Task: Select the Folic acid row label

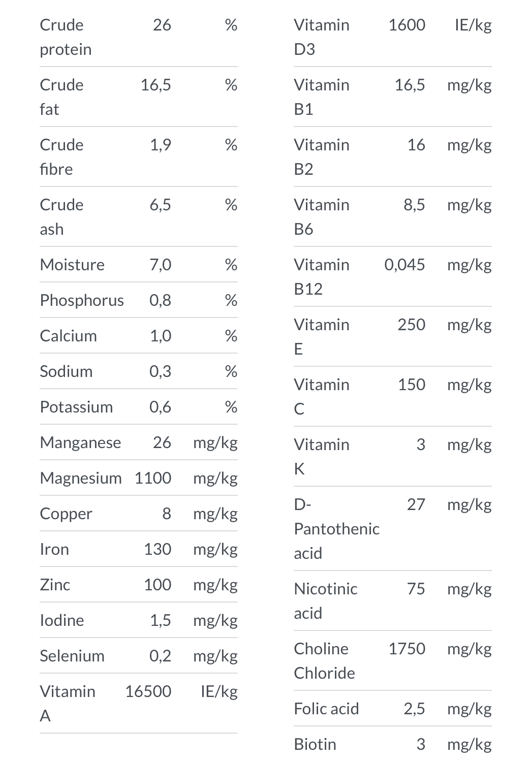Action: [327, 709]
